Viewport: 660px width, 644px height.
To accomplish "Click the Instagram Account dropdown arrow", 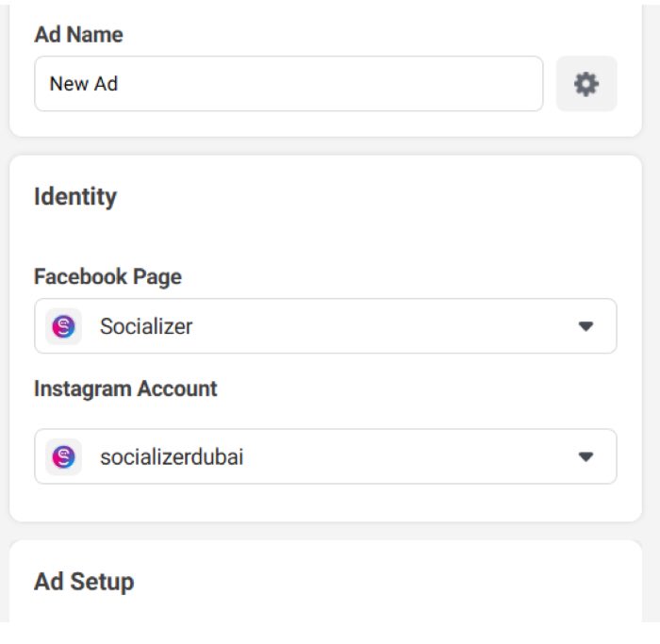I will (x=586, y=456).
